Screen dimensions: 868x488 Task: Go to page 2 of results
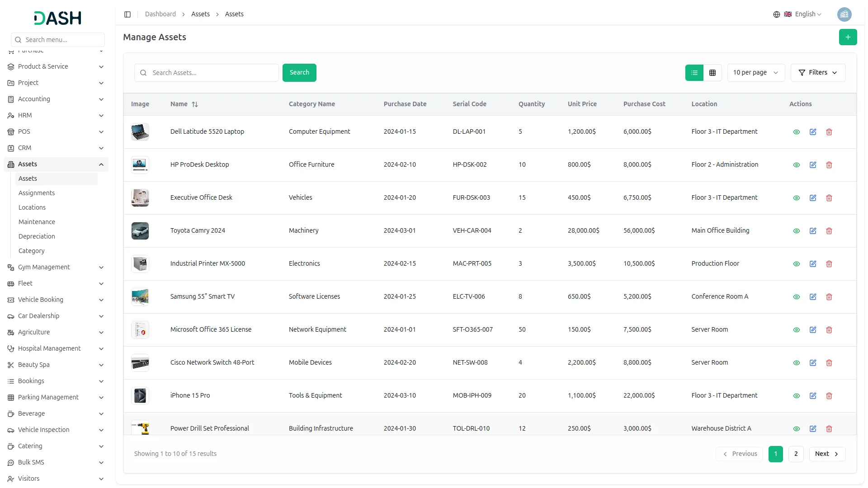795,454
